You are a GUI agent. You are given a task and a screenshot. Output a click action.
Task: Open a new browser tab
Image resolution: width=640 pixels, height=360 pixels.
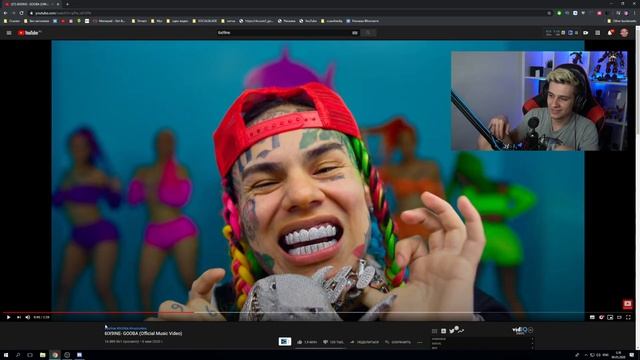[67, 4]
